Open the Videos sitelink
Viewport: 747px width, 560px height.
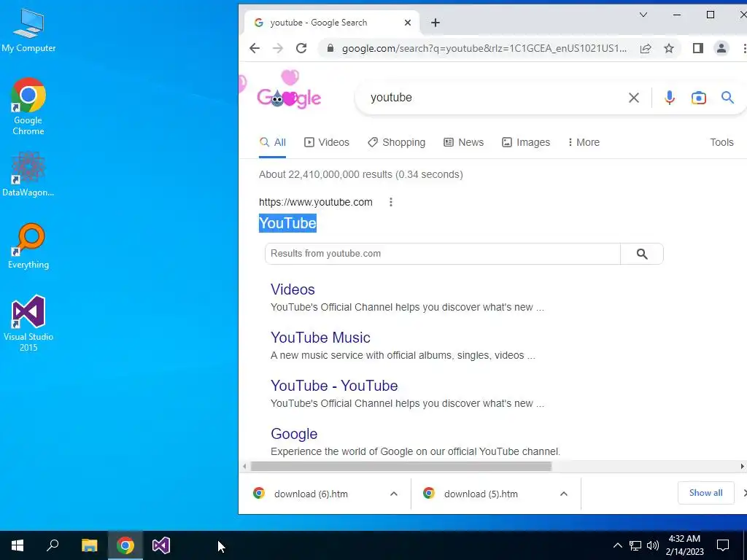[293, 289]
